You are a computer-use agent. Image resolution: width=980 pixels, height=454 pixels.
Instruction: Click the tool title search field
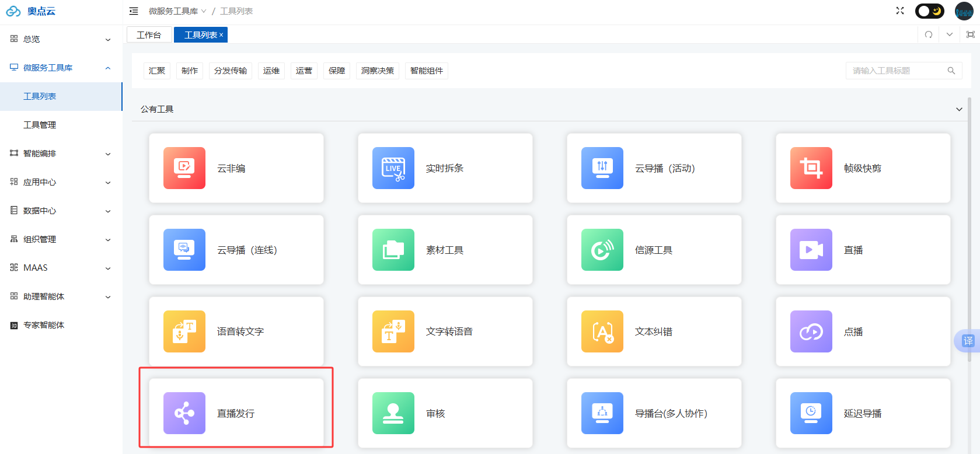click(897, 71)
